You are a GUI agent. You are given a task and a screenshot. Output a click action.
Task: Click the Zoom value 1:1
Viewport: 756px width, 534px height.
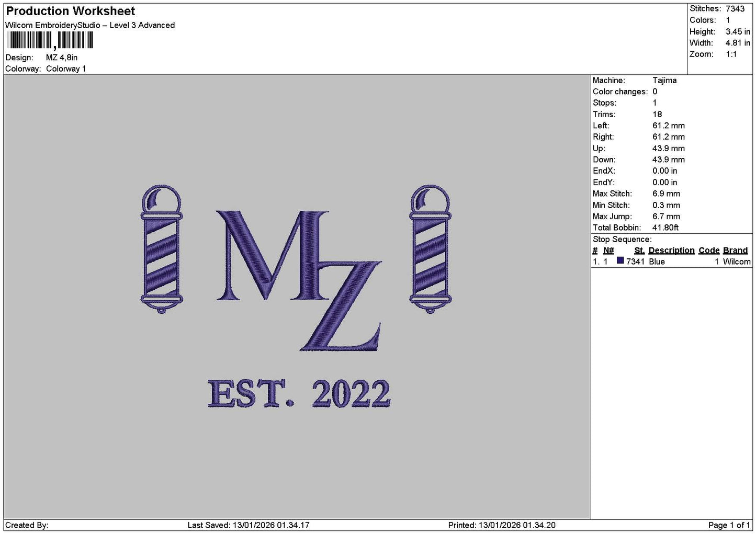pos(731,54)
